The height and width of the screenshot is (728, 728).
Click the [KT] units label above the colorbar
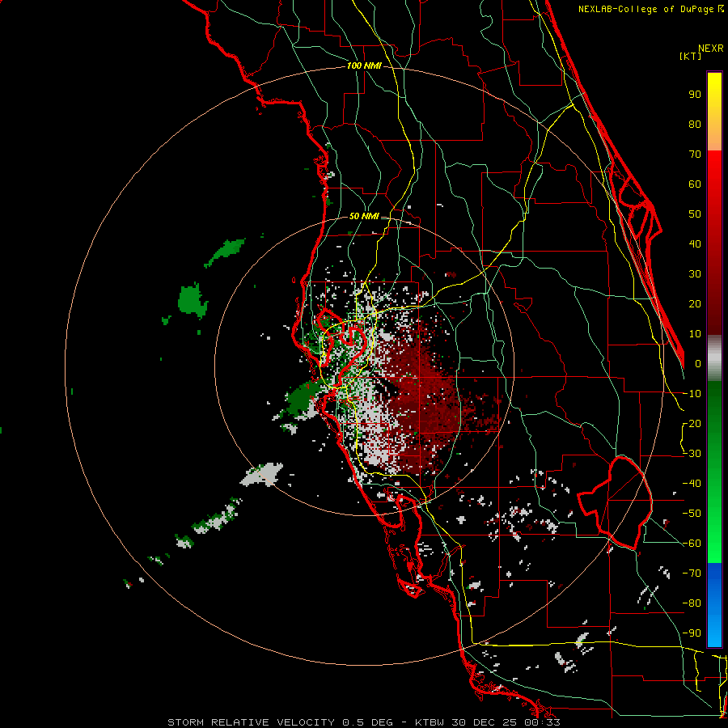pyautogui.click(x=691, y=56)
